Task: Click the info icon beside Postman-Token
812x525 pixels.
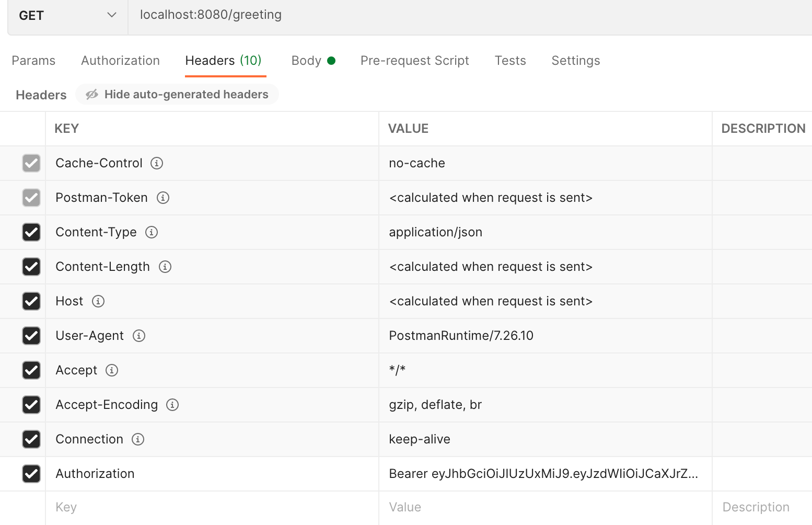Action: (163, 198)
